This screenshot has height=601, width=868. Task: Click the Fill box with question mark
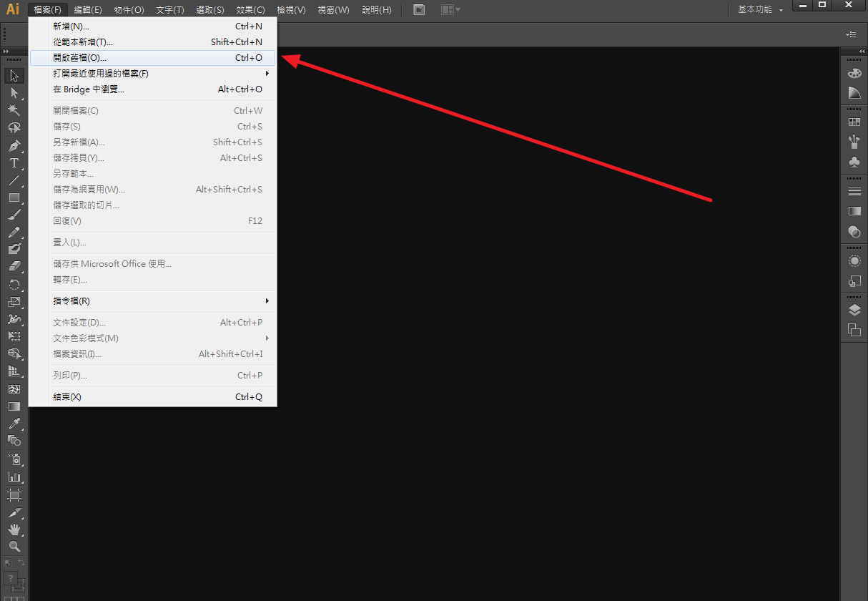click(11, 579)
